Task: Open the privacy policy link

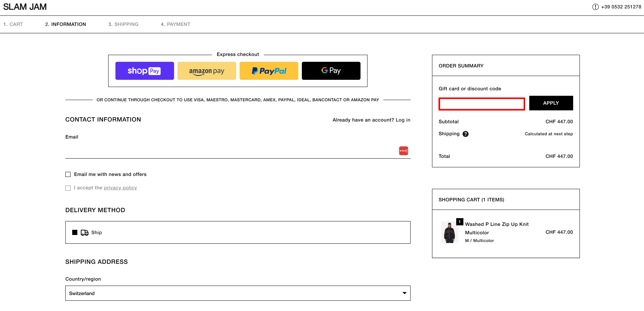Action: 120,188
